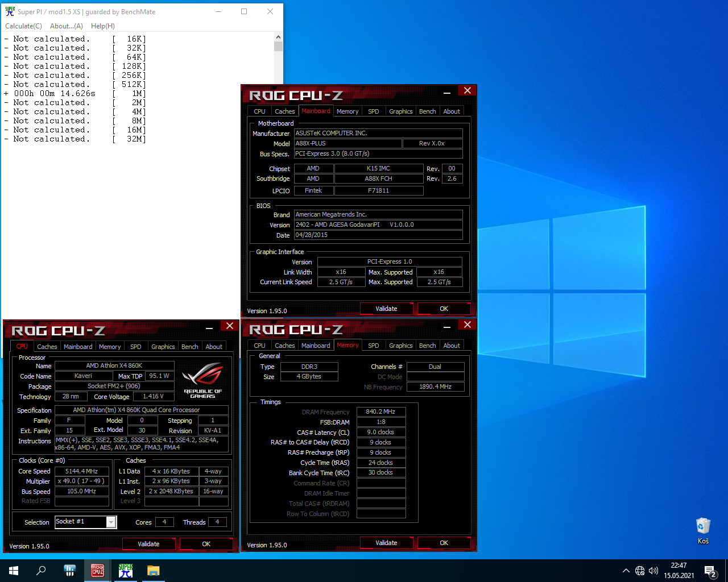Screen dimensions: 728x582
Task: Click the memory Type DDR3 value
Action: (310, 367)
